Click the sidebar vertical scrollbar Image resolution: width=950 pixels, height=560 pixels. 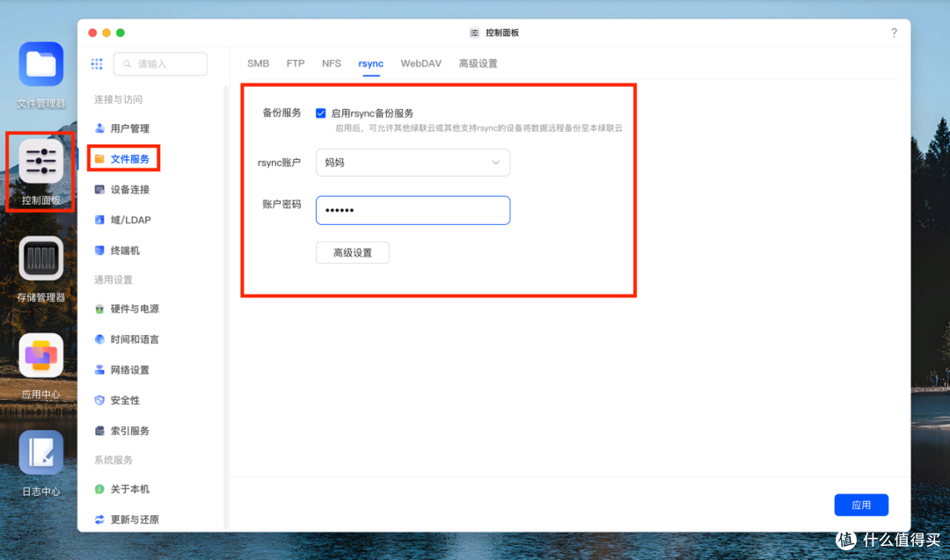(226, 308)
